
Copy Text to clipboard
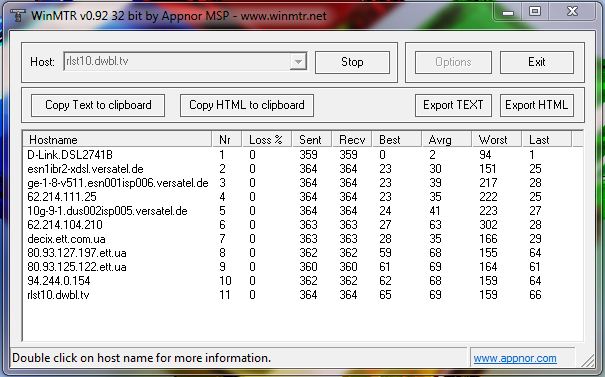pos(98,105)
